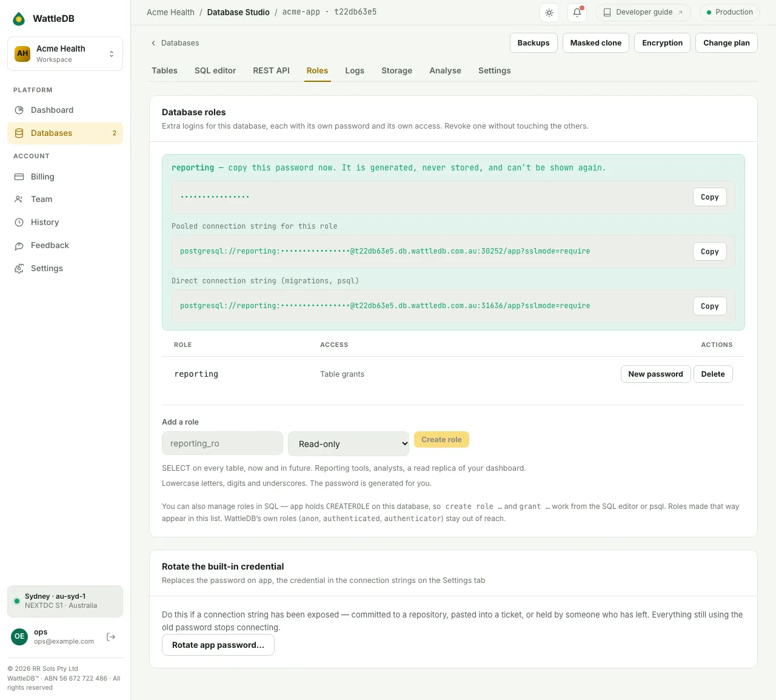This screenshot has height=700, width=776.
Task: Click the book icon in Developer guide
Action: click(x=607, y=12)
